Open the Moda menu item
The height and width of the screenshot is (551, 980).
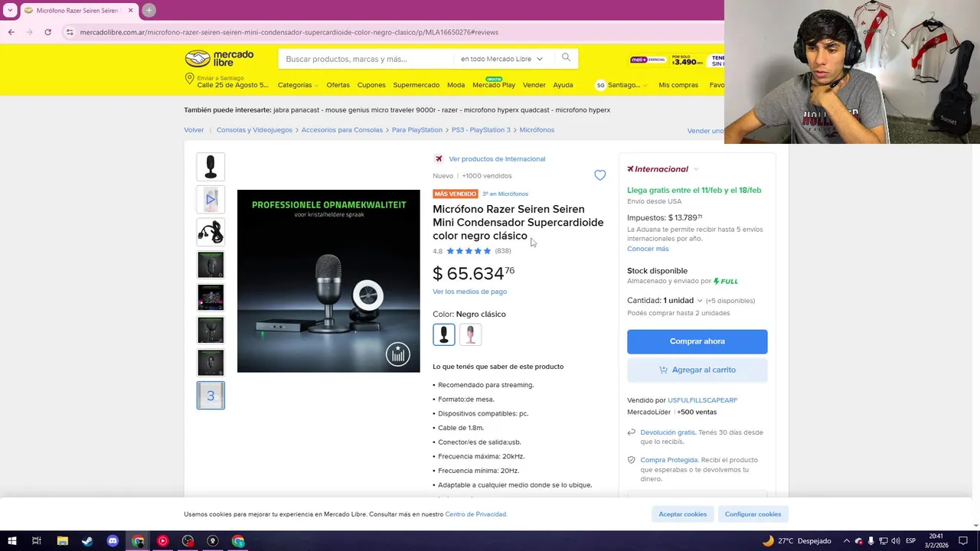pyautogui.click(x=456, y=85)
